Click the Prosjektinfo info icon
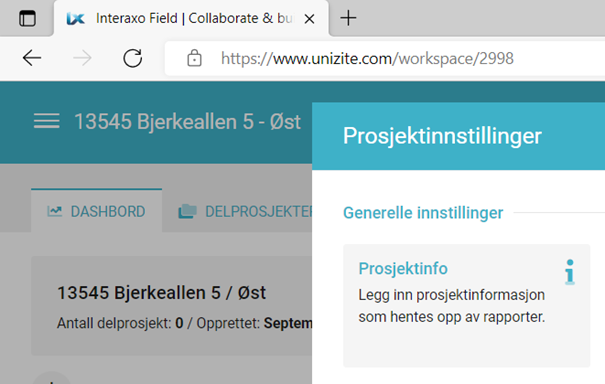605x384 pixels. click(x=570, y=272)
